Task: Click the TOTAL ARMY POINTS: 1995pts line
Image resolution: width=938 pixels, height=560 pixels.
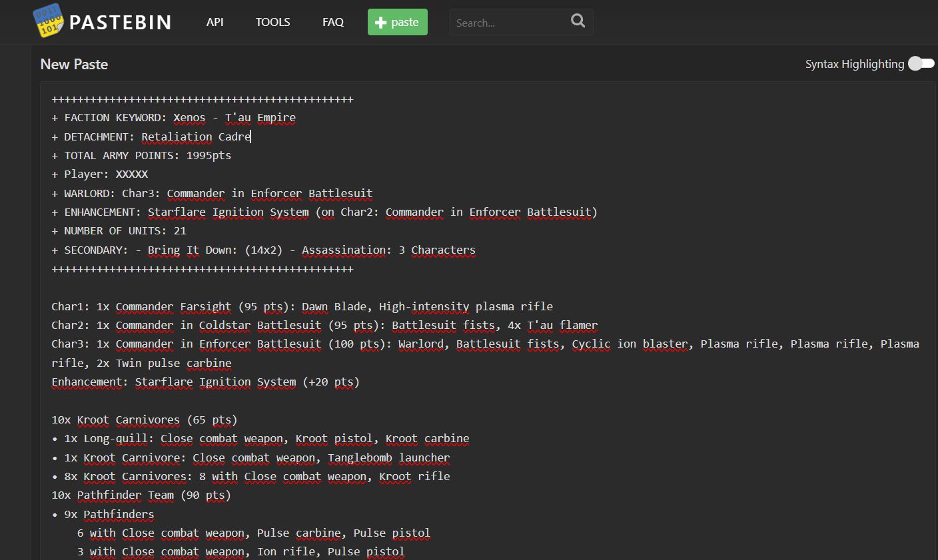Action: pos(141,155)
